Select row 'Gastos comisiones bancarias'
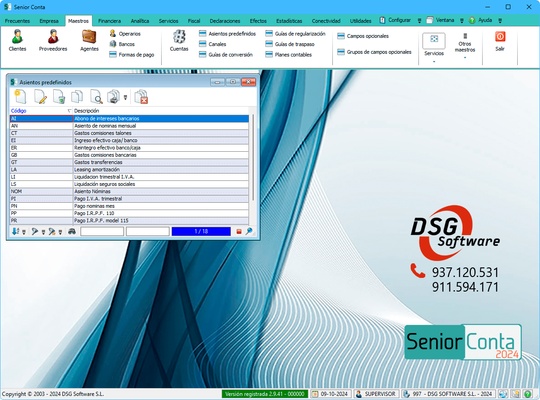540x400 pixels. tap(129, 155)
